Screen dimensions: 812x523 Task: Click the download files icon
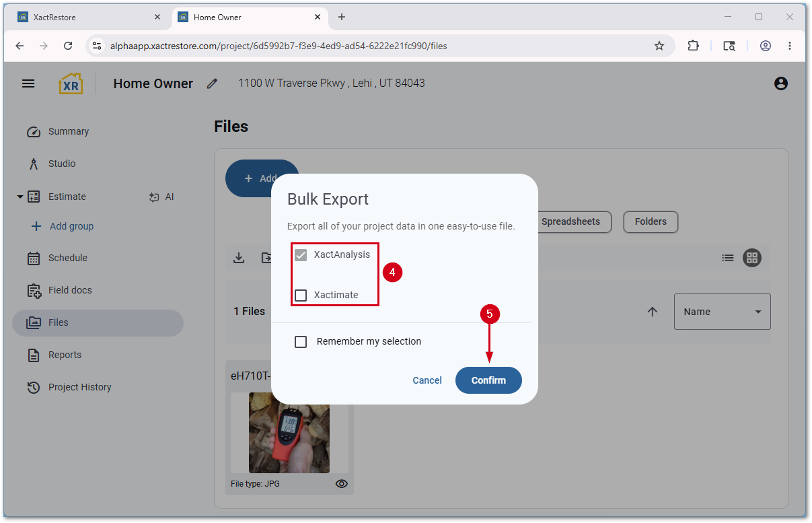click(239, 258)
